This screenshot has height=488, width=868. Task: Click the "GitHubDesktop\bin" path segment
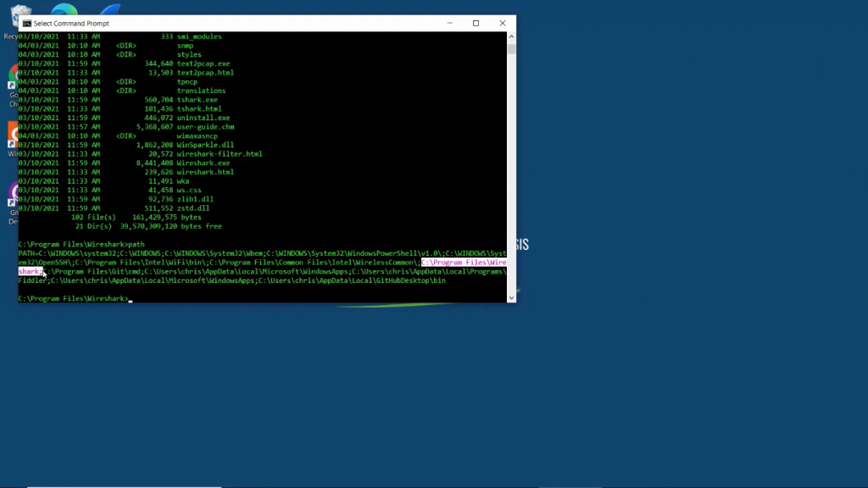[x=411, y=280]
